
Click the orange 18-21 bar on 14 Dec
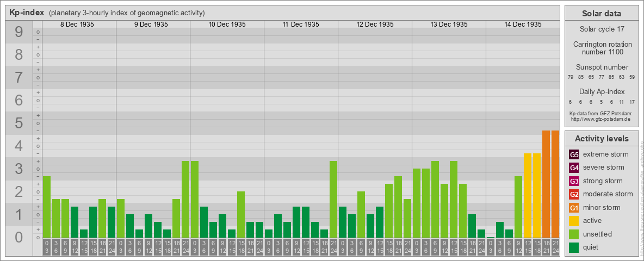546,184
